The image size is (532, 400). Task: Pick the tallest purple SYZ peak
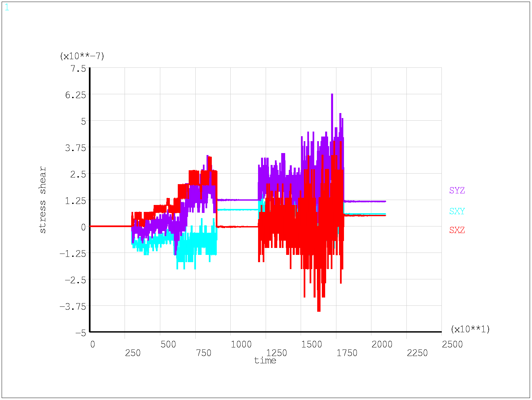coord(332,95)
